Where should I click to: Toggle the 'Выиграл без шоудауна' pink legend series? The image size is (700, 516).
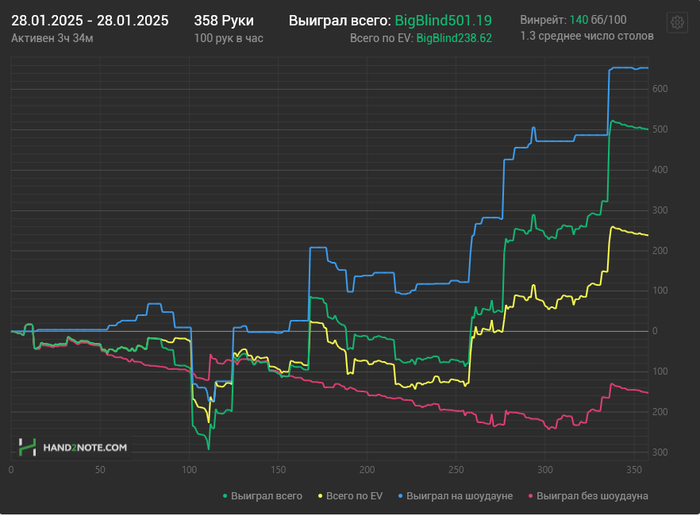pos(588,496)
